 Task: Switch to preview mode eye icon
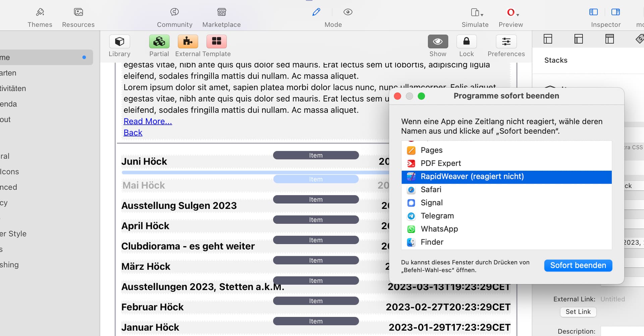(348, 12)
